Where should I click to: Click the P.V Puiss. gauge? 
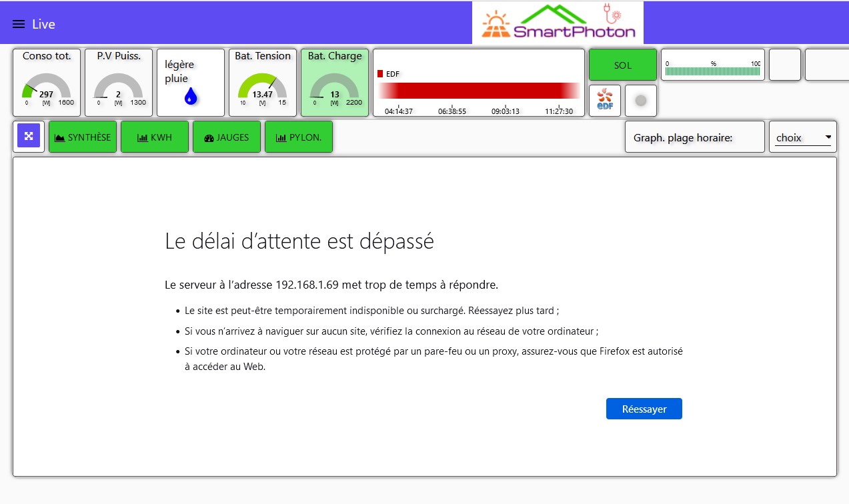pos(119,83)
